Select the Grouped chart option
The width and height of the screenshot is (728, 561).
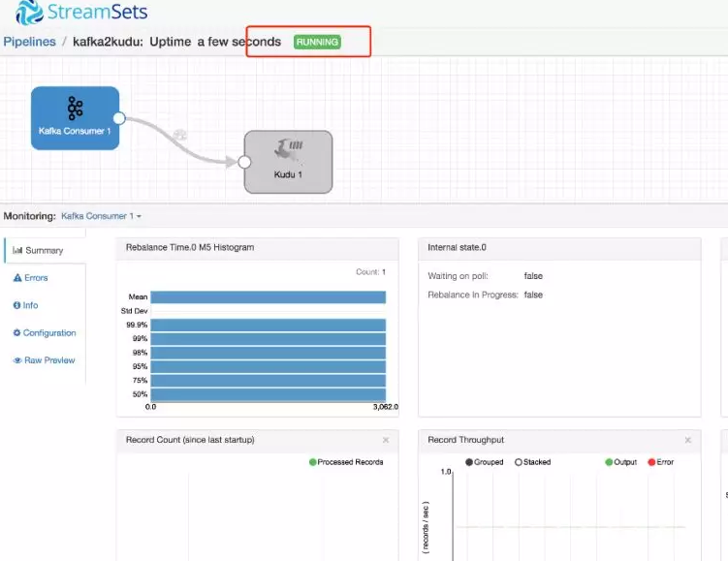tap(485, 462)
